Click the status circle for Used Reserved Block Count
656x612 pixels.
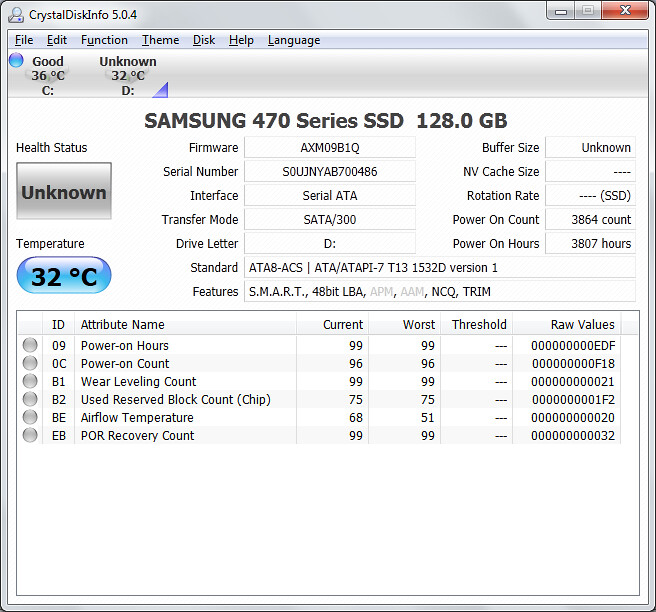pyautogui.click(x=30, y=399)
